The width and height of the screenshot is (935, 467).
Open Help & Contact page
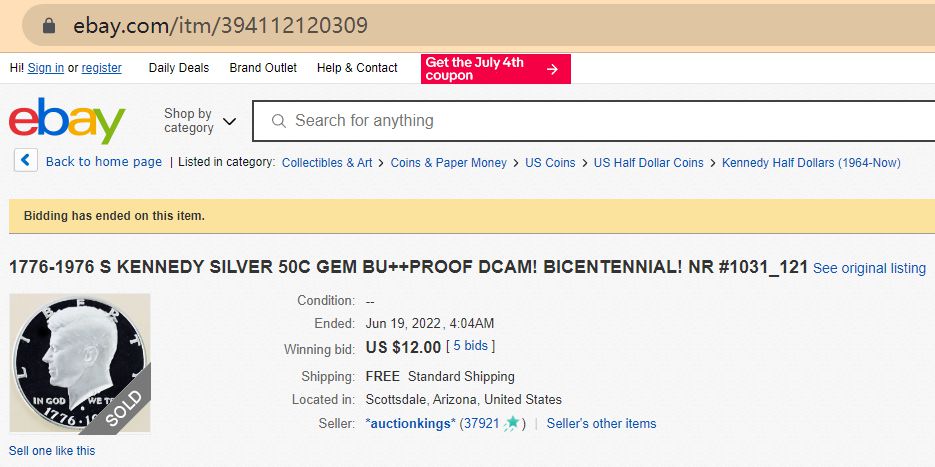coord(357,68)
